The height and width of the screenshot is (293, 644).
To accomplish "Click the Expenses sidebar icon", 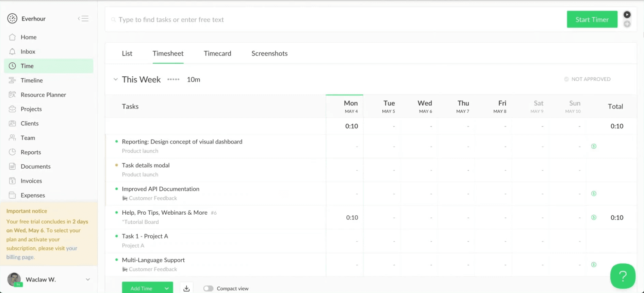I will click(x=12, y=195).
